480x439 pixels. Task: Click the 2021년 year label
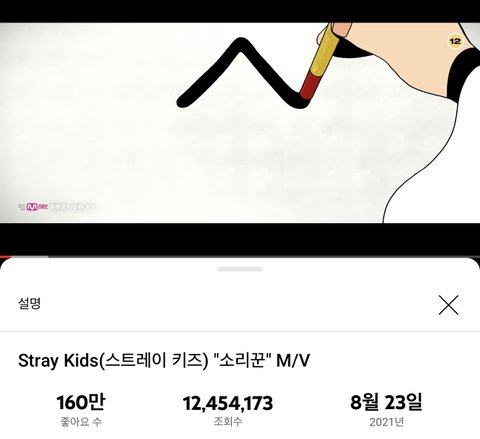(x=386, y=422)
